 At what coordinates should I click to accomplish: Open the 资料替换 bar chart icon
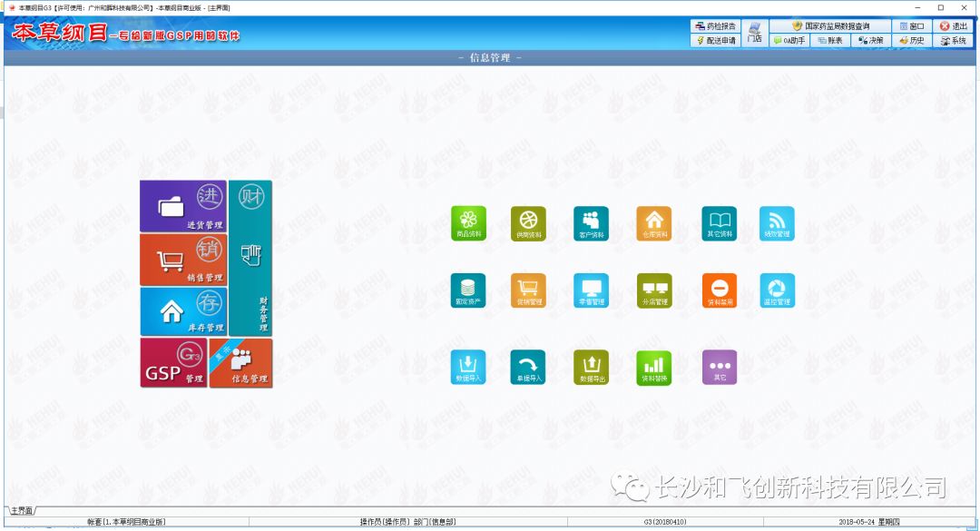coord(654,367)
